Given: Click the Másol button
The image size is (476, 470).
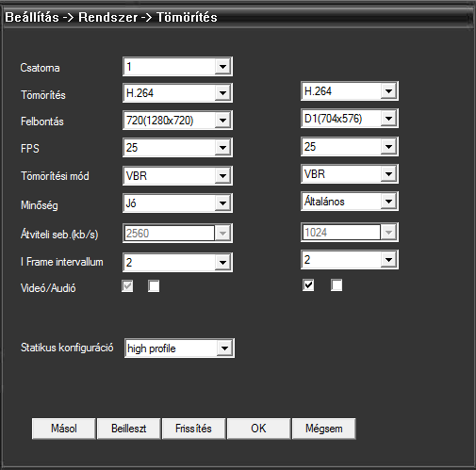Looking at the screenshot, I should pos(64,429).
